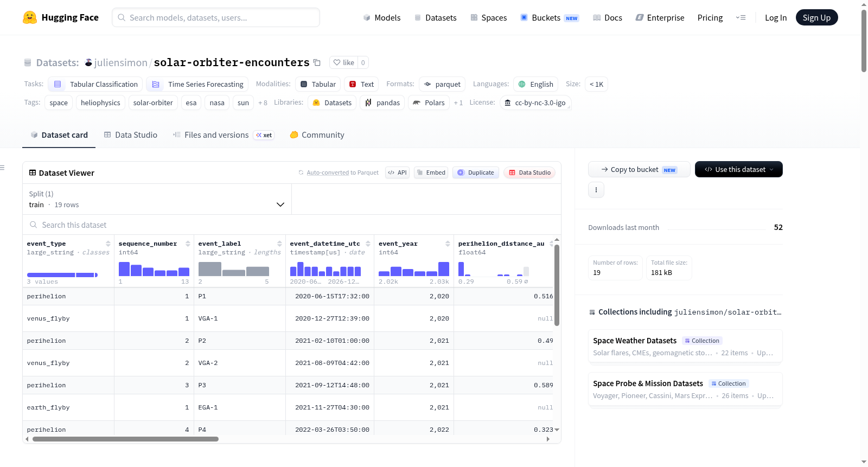Sort the event_label column via its sort icon
This screenshot has height=467, width=868.
[279, 244]
